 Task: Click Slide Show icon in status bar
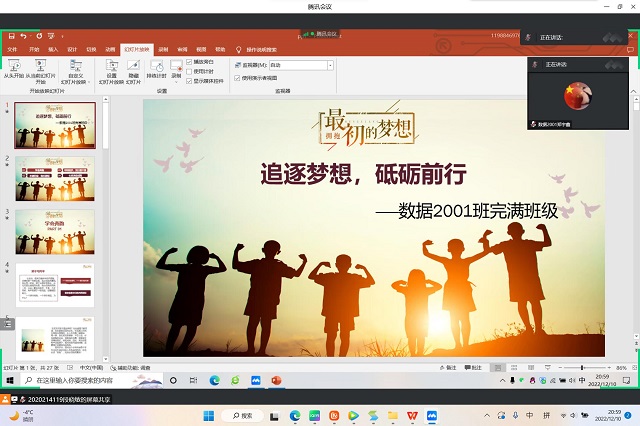point(548,368)
